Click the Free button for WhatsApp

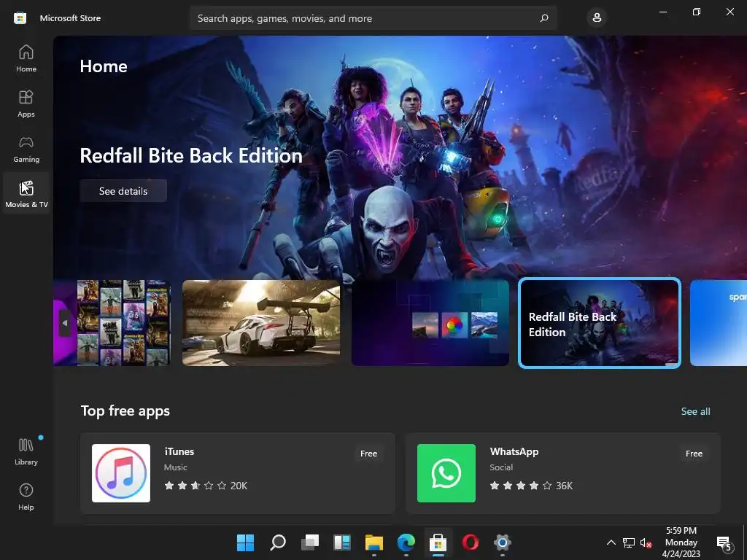[x=694, y=454]
